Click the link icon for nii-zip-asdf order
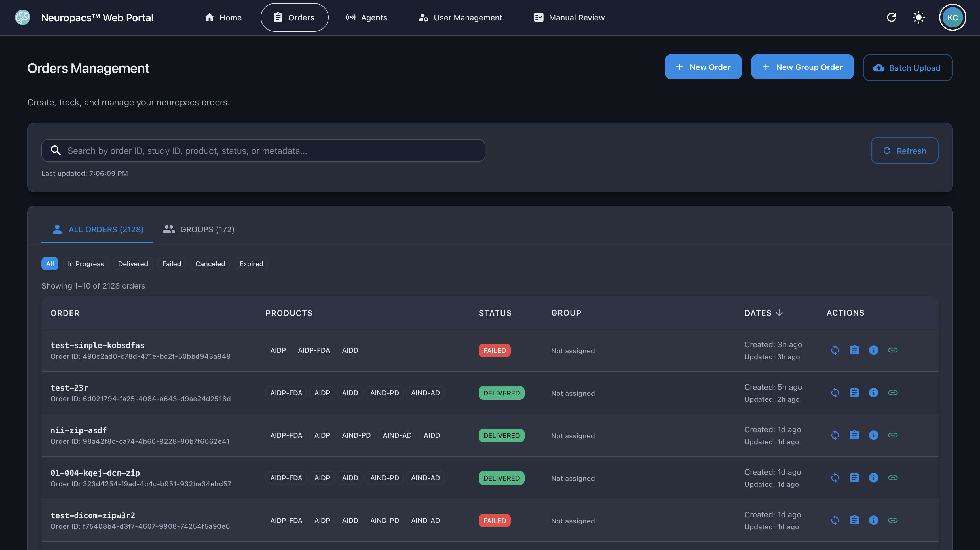Image resolution: width=980 pixels, height=550 pixels. [893, 435]
